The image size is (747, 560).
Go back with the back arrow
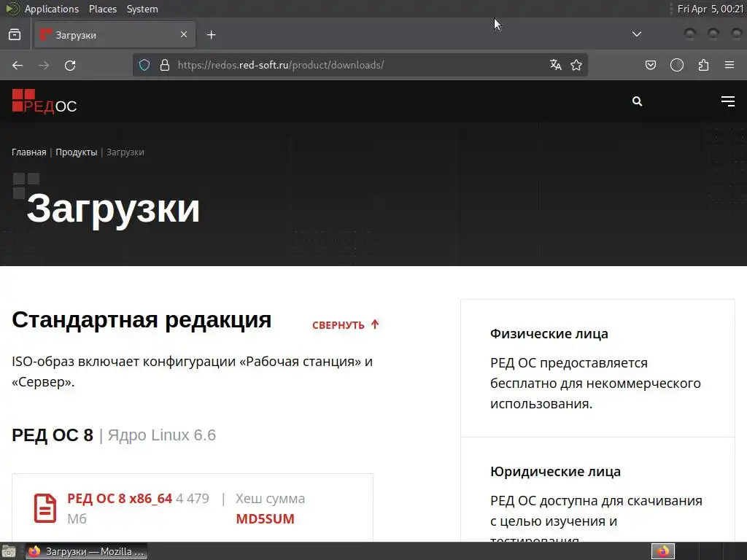(18, 65)
